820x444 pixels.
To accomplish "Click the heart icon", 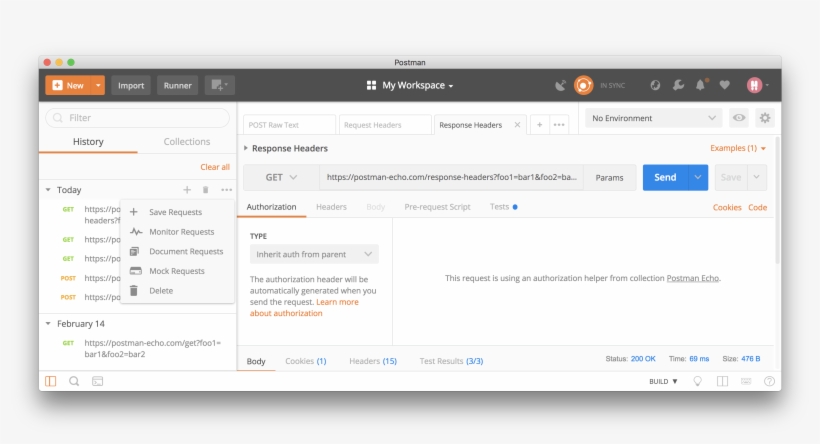I will 724,85.
